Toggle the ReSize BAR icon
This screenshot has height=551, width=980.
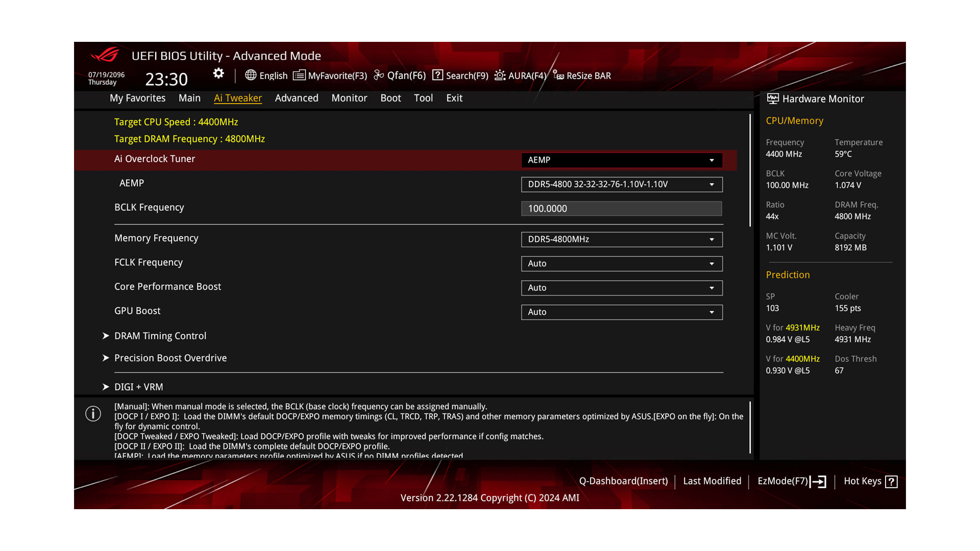pos(558,75)
